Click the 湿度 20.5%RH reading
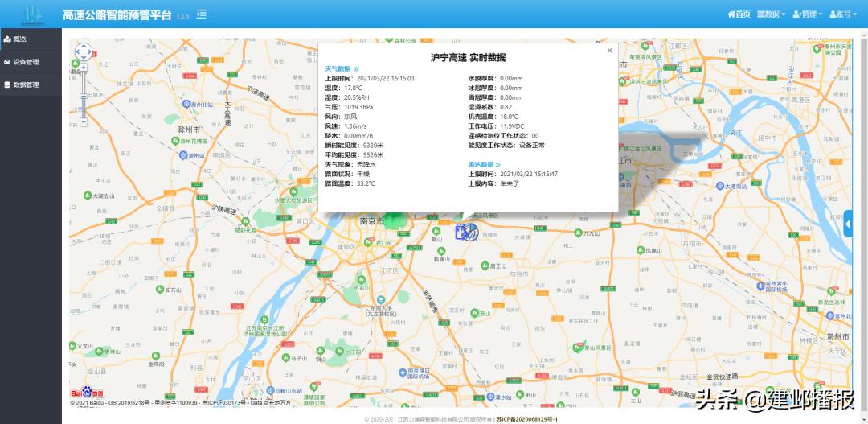This screenshot has width=868, height=424. click(346, 97)
